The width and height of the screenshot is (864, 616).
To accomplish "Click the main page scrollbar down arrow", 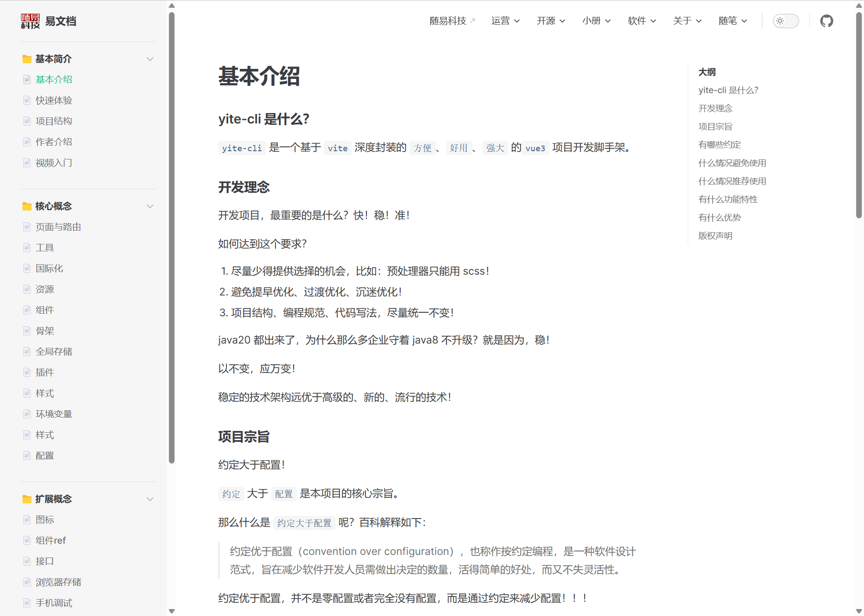I will [859, 611].
